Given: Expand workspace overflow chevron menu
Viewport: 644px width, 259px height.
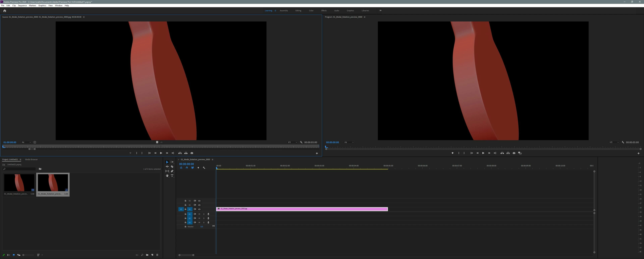Looking at the screenshot, I should coord(381,11).
